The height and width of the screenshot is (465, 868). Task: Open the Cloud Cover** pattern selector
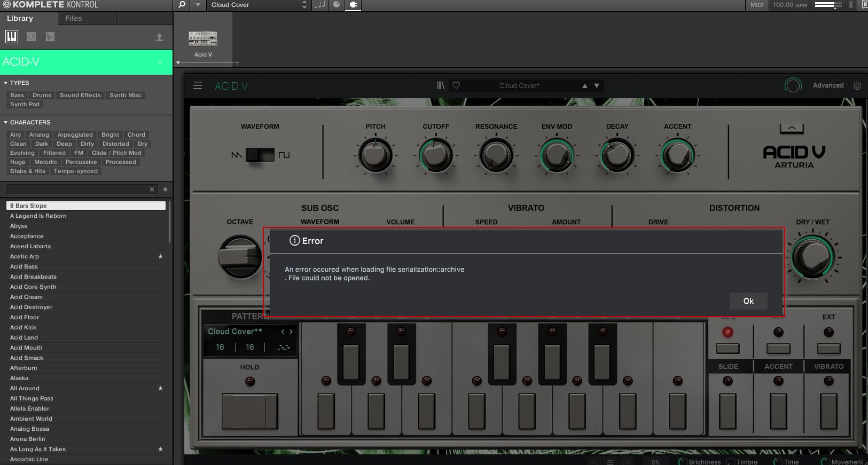(235, 332)
